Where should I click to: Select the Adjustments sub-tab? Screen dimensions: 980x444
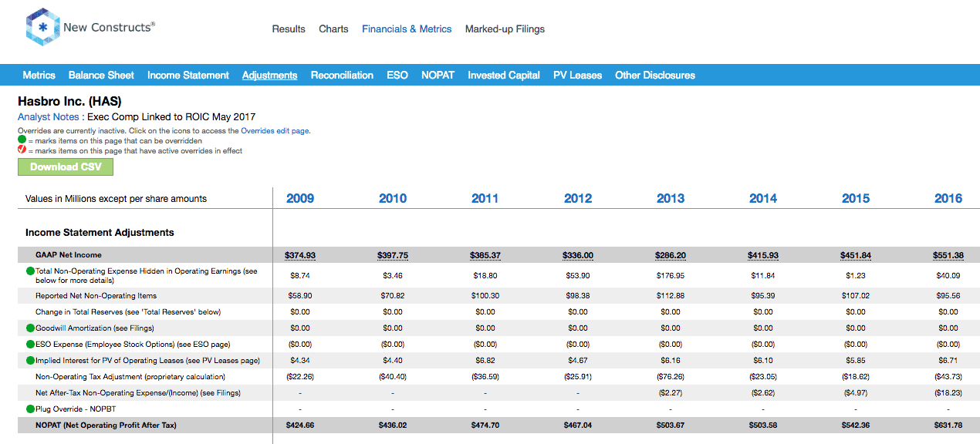click(269, 76)
